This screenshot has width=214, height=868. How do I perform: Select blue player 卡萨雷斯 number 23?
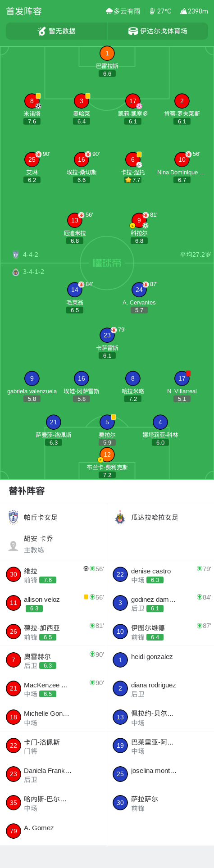click(107, 336)
